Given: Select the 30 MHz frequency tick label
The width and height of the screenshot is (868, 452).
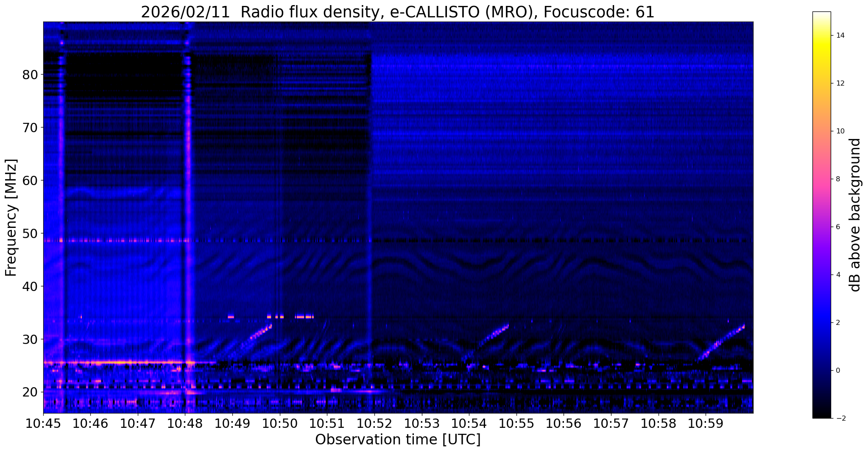Looking at the screenshot, I should pyautogui.click(x=30, y=339).
